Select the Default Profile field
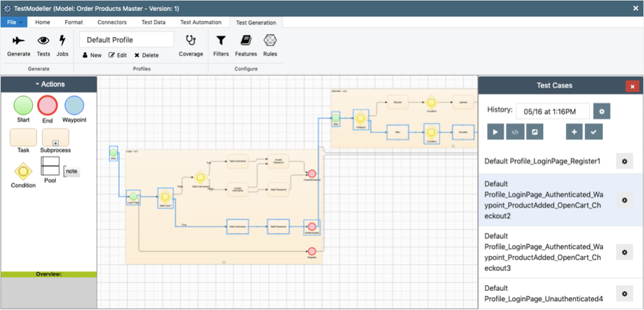 pos(126,40)
